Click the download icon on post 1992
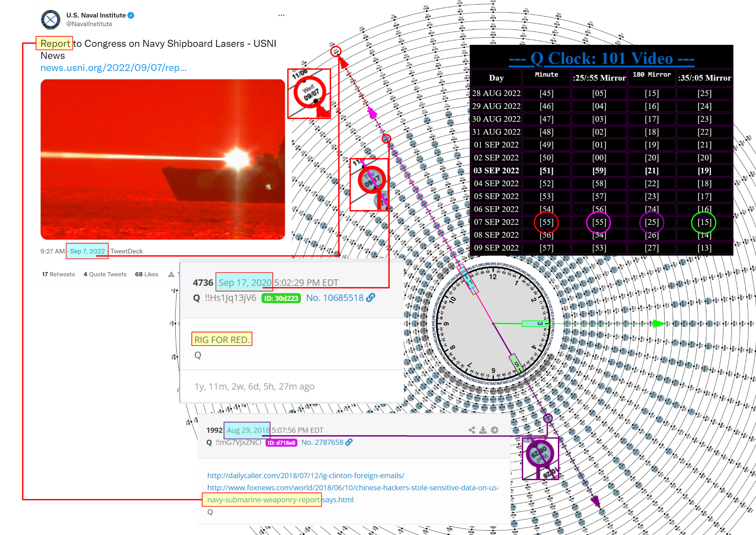Image resolution: width=756 pixels, height=535 pixels. [483, 430]
